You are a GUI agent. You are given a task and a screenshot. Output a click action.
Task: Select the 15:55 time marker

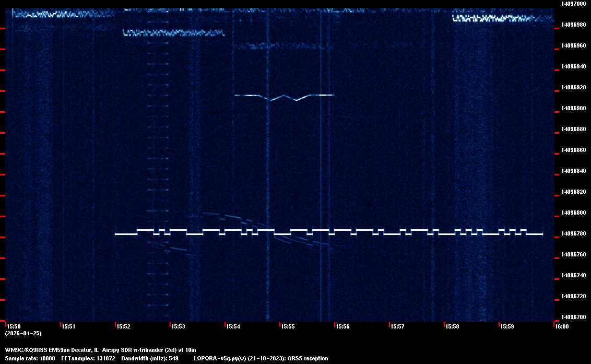coord(288,326)
